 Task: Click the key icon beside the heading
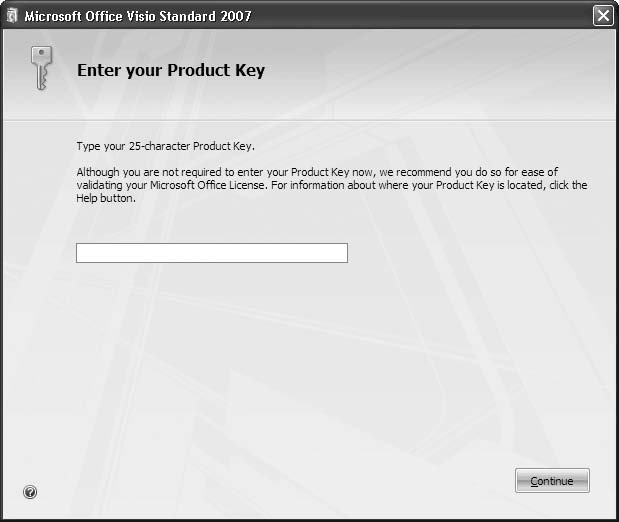pyautogui.click(x=41, y=68)
